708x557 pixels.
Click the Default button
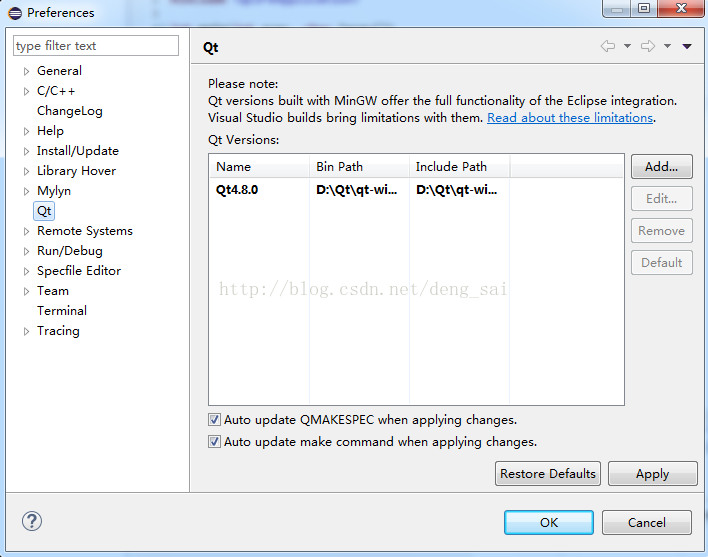[x=661, y=262]
